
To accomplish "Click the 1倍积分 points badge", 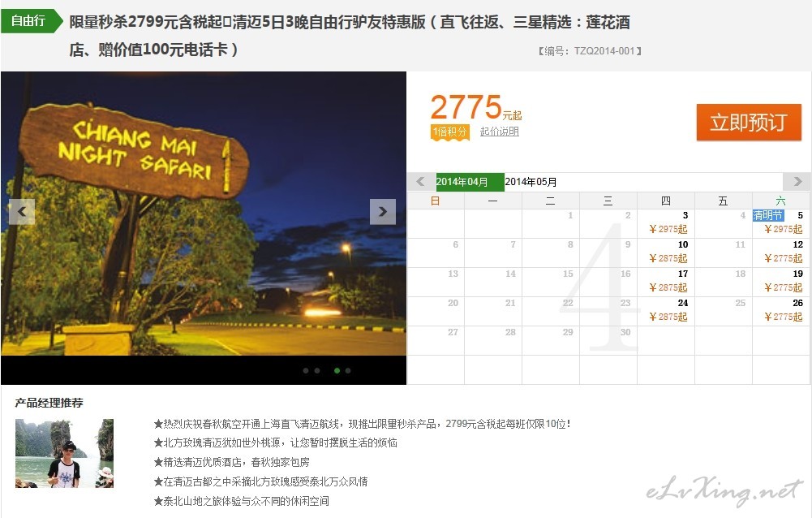I will pyautogui.click(x=450, y=132).
